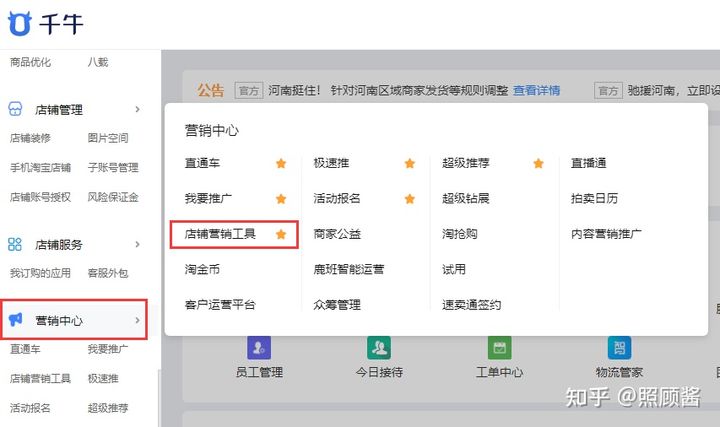Open 直通车 under sidebar 营销中心

tap(25, 349)
